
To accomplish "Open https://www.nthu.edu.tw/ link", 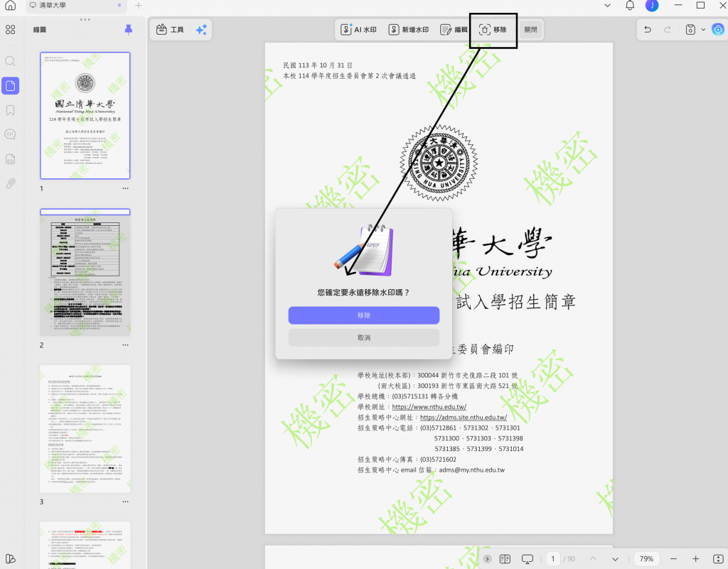I will coord(429,407).
